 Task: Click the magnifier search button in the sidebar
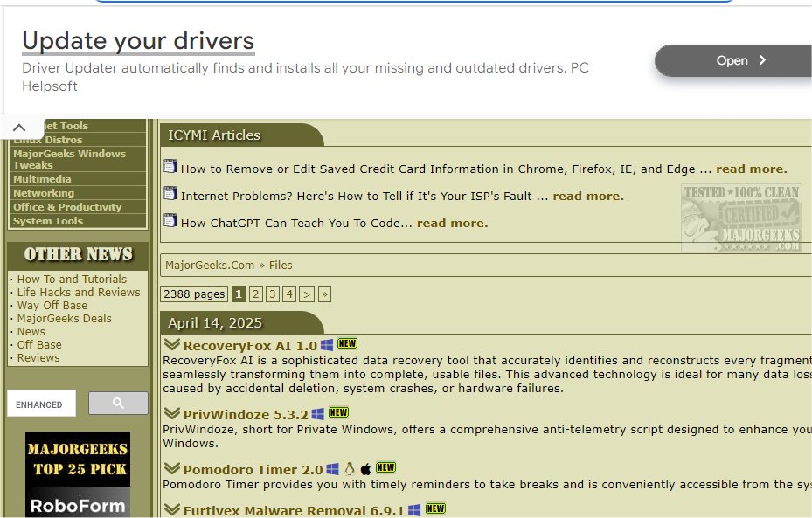point(118,404)
